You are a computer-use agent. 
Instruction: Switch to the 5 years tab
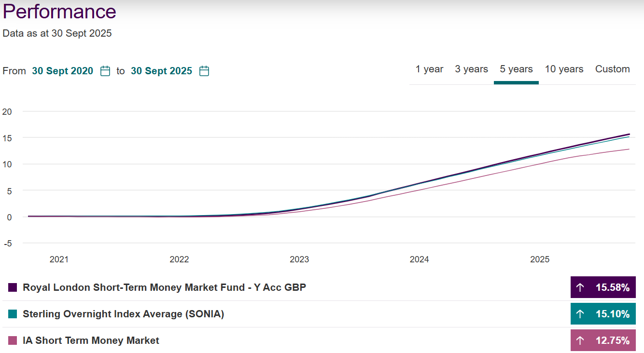[516, 69]
